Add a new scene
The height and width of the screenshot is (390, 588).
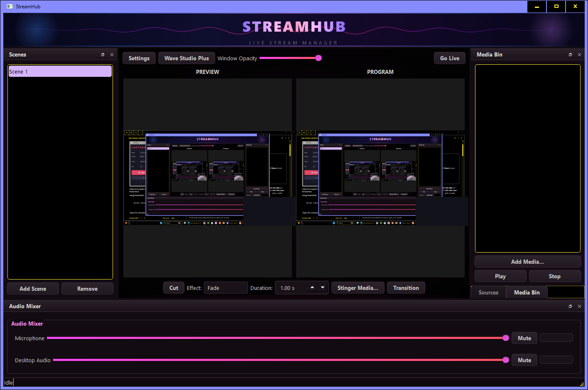(x=33, y=289)
